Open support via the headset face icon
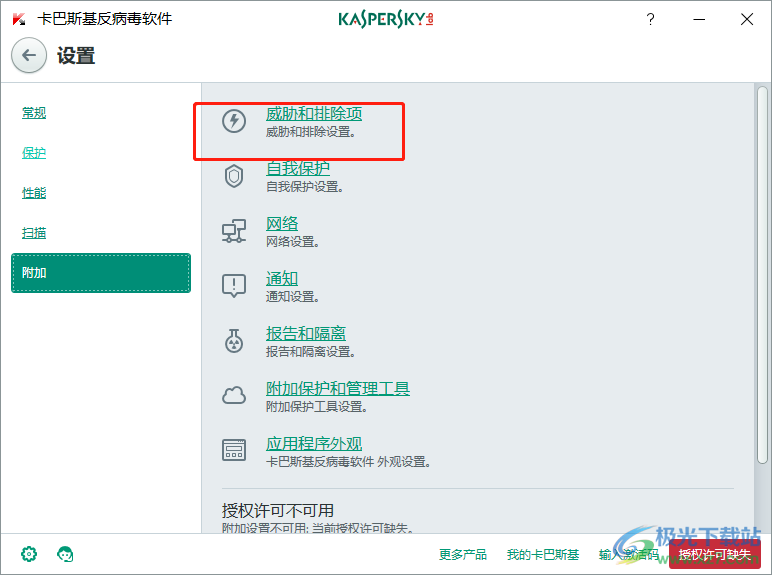Screen dimensions: 772x575 [x=65, y=554]
